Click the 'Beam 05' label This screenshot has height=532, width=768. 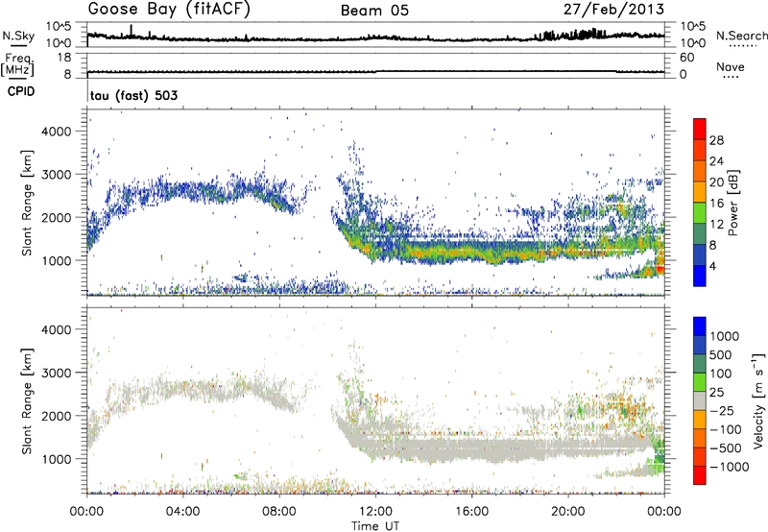374,11
